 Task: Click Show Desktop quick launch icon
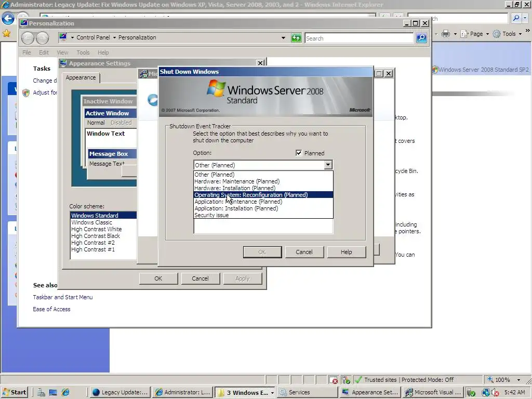(53, 392)
